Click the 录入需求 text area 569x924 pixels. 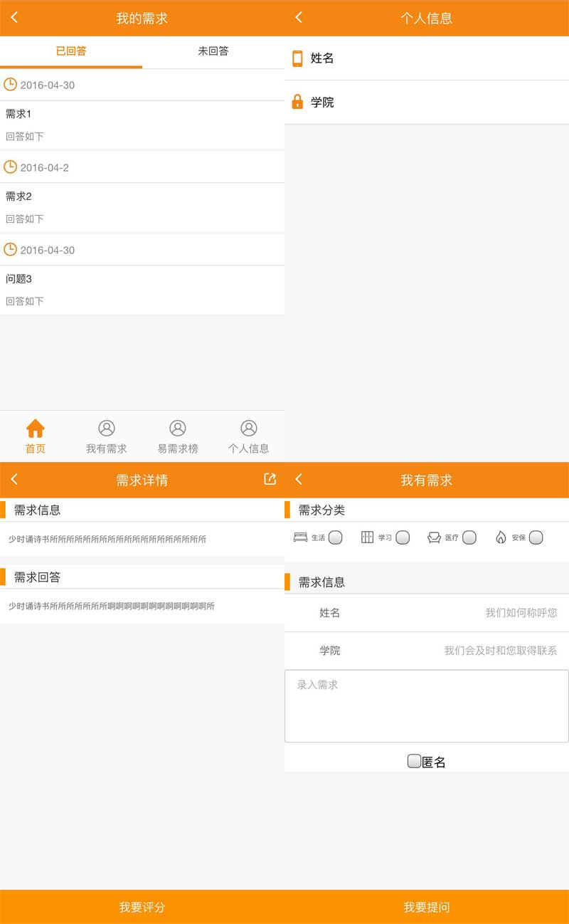(427, 705)
